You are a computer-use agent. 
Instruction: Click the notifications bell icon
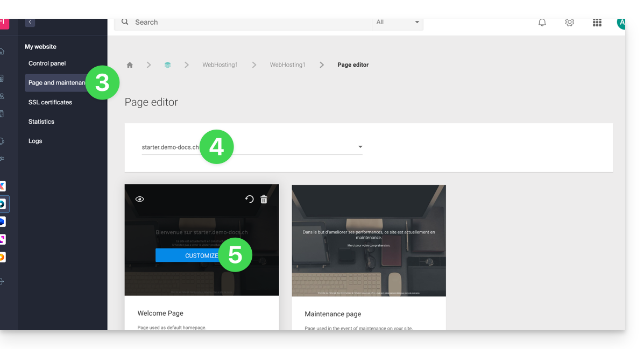coord(542,23)
